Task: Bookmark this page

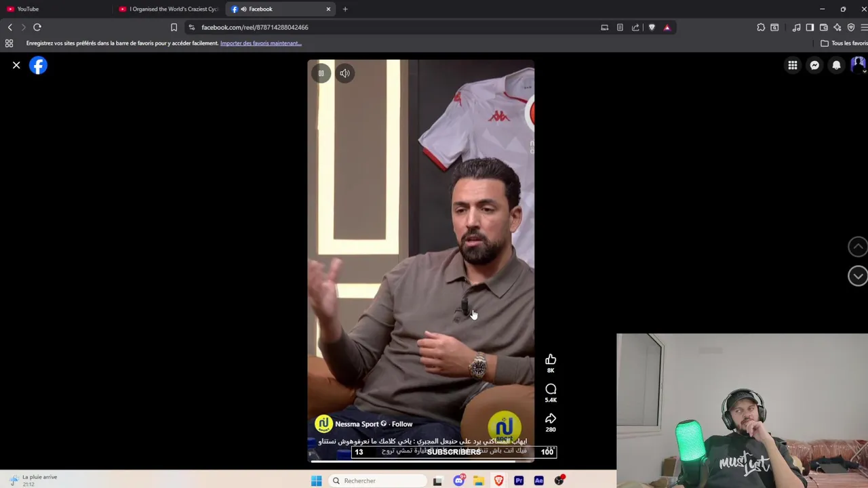Action: pos(174,27)
